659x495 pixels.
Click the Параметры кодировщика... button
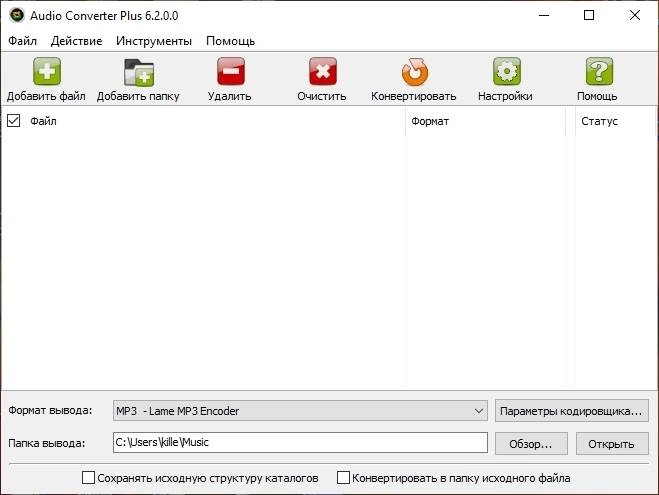[x=572, y=411]
